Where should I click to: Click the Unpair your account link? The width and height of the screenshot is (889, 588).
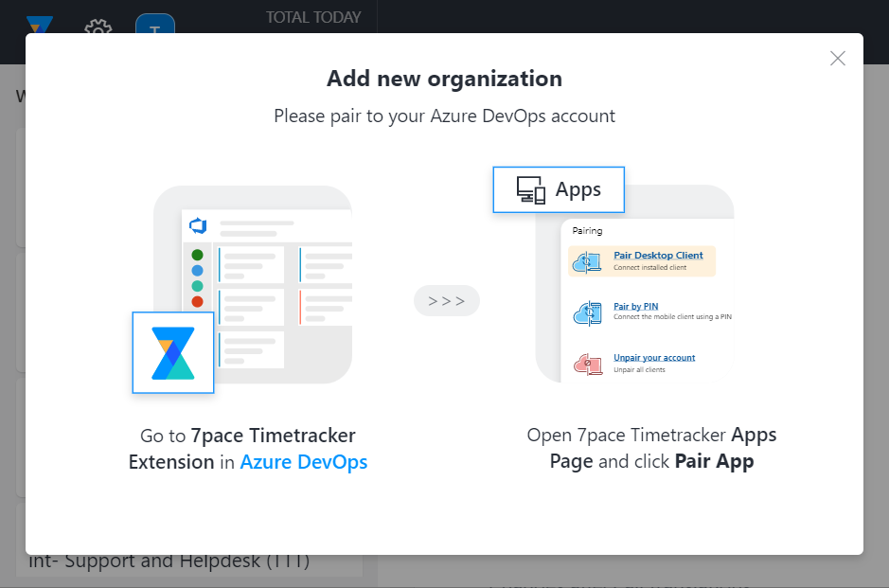(x=654, y=357)
